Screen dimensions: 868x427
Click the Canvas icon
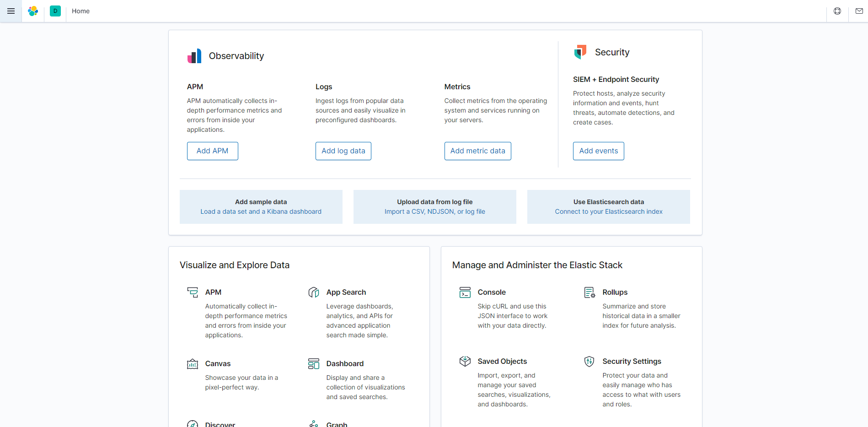(x=193, y=364)
